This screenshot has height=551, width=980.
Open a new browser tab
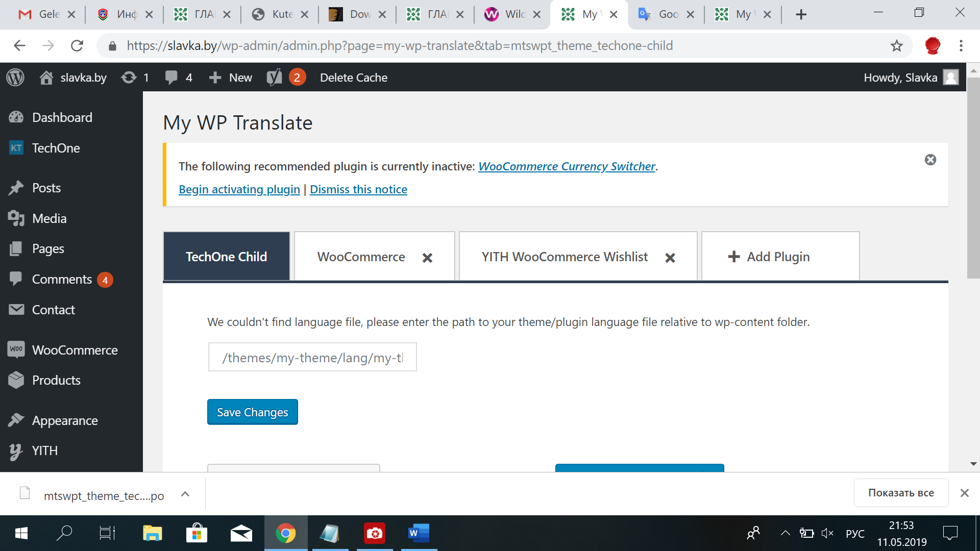[801, 14]
